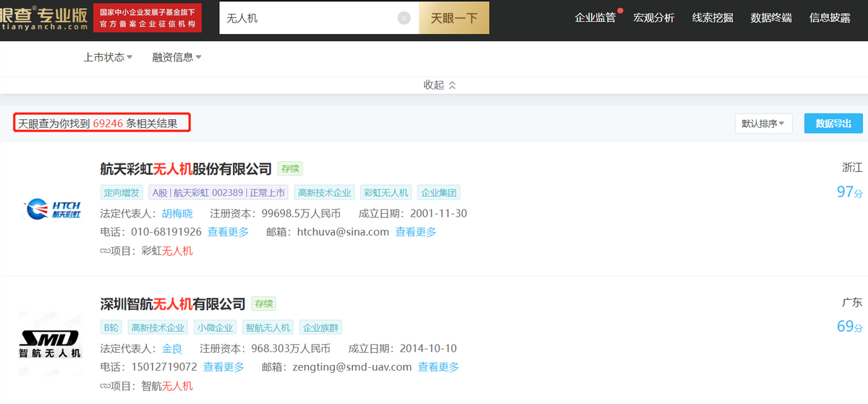Collapse the filters with 收起
Viewport: 868px width, 404px height.
(x=439, y=85)
